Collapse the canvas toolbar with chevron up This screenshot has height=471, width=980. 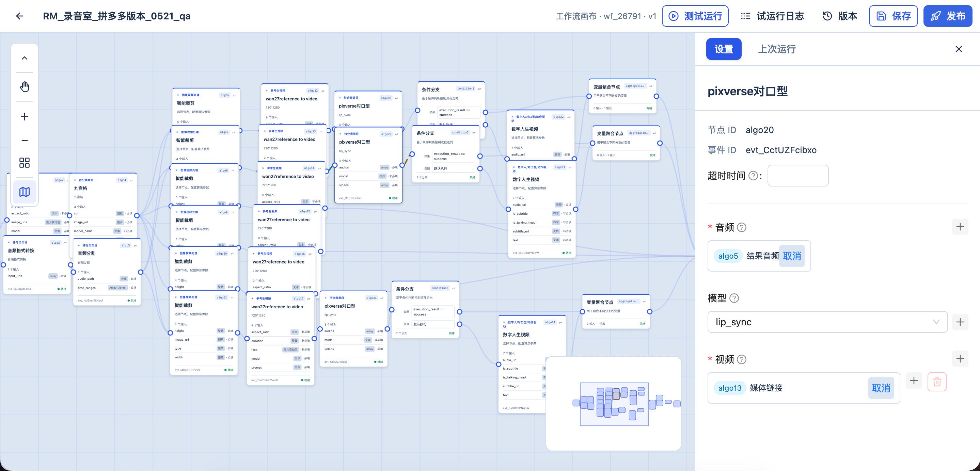(25, 58)
